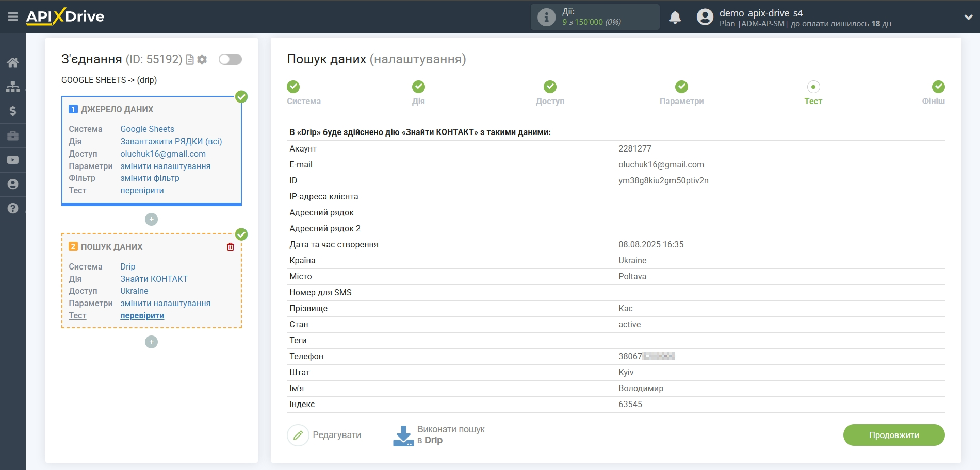Click the bold перевірити test link

[142, 315]
